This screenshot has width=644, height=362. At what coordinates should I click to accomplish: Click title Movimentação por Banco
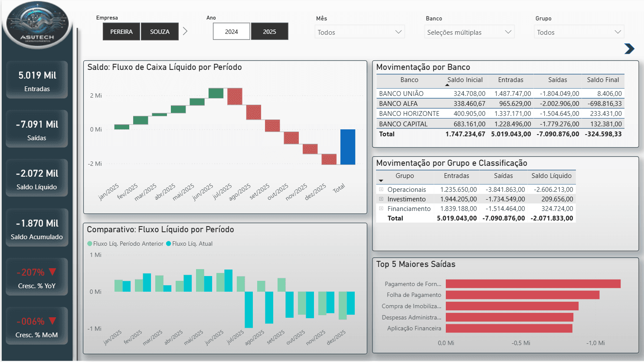(x=423, y=67)
